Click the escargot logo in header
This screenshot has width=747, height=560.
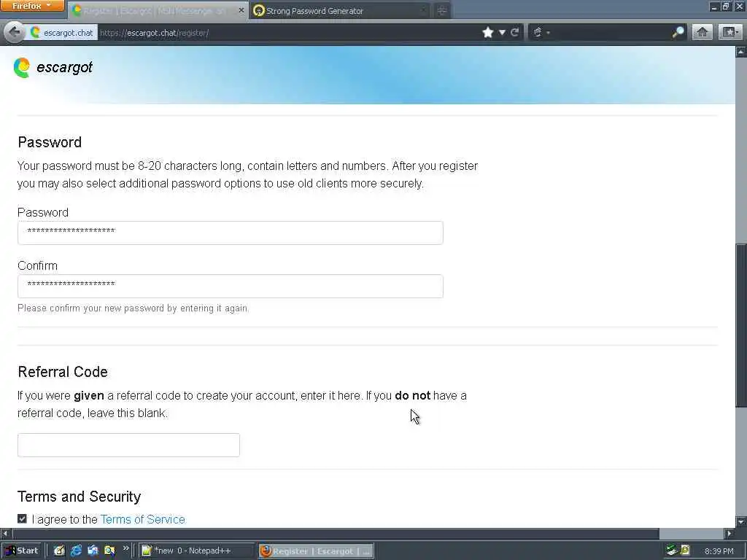click(x=53, y=68)
